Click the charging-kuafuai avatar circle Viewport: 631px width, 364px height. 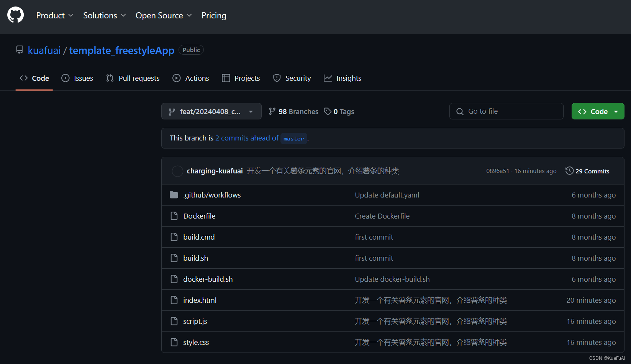(177, 171)
